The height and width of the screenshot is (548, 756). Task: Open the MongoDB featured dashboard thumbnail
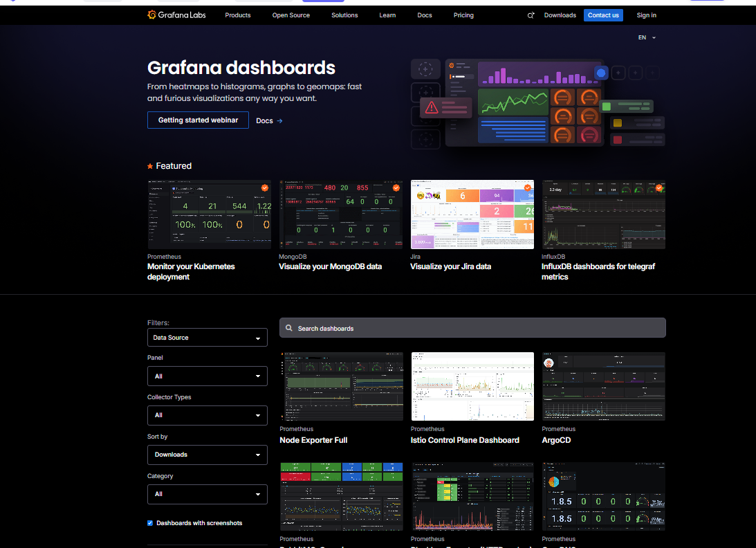pyautogui.click(x=340, y=214)
